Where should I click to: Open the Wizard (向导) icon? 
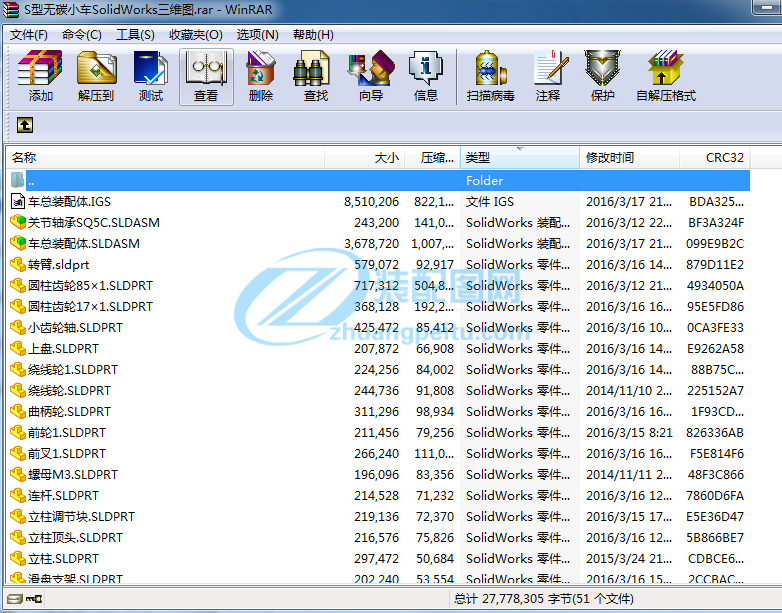(371, 68)
